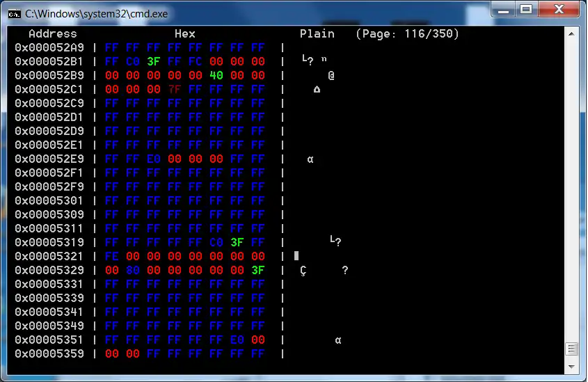Select address 0x00005321
This screenshot has height=382, width=588.
pos(49,257)
